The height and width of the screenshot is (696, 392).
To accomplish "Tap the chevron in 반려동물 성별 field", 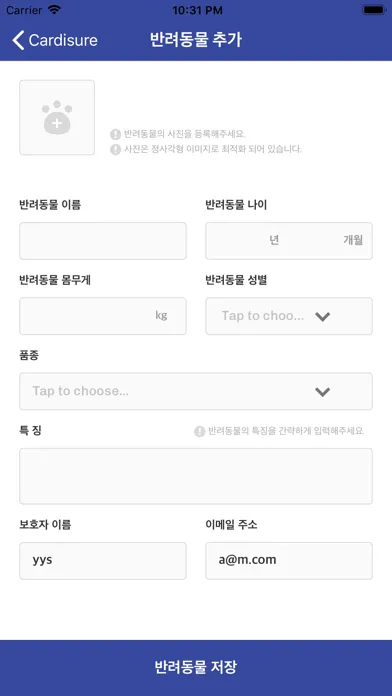I will click(322, 316).
